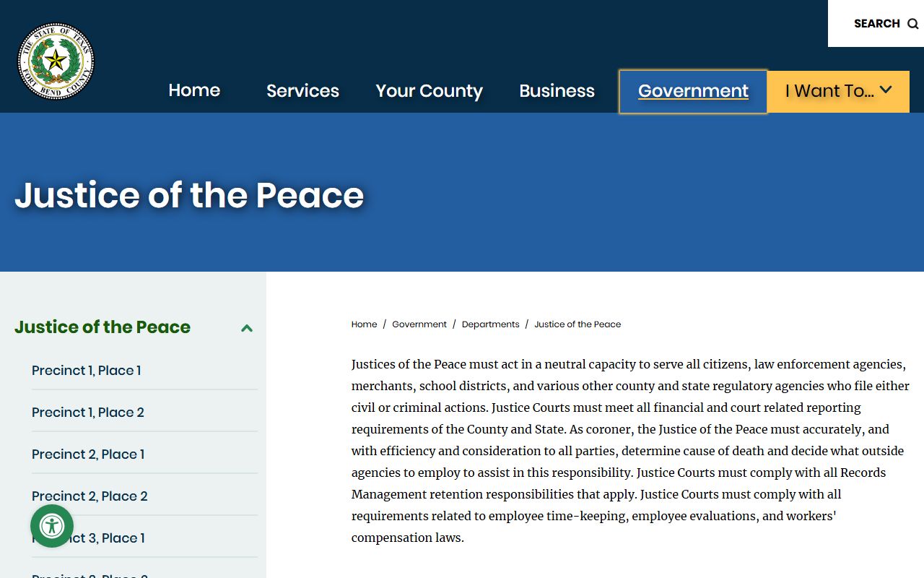Click the SEARCH button label
Screen dimensions: 924x578
(877, 24)
